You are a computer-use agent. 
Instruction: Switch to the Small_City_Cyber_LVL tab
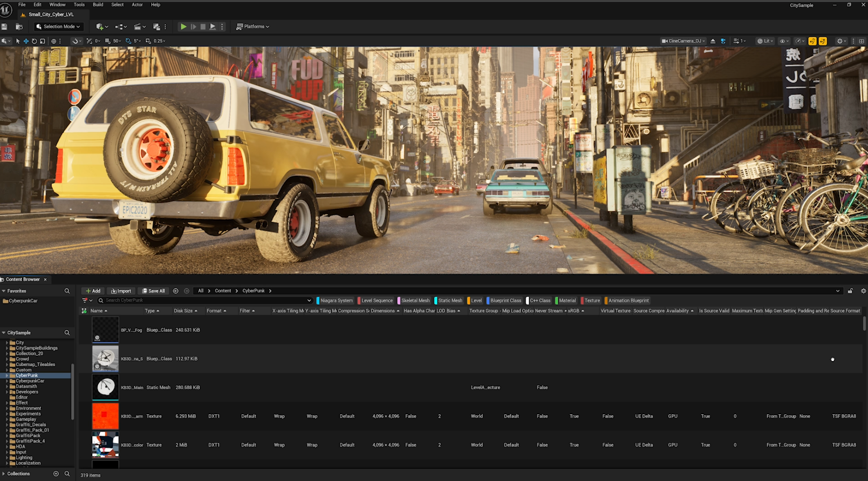pos(51,14)
